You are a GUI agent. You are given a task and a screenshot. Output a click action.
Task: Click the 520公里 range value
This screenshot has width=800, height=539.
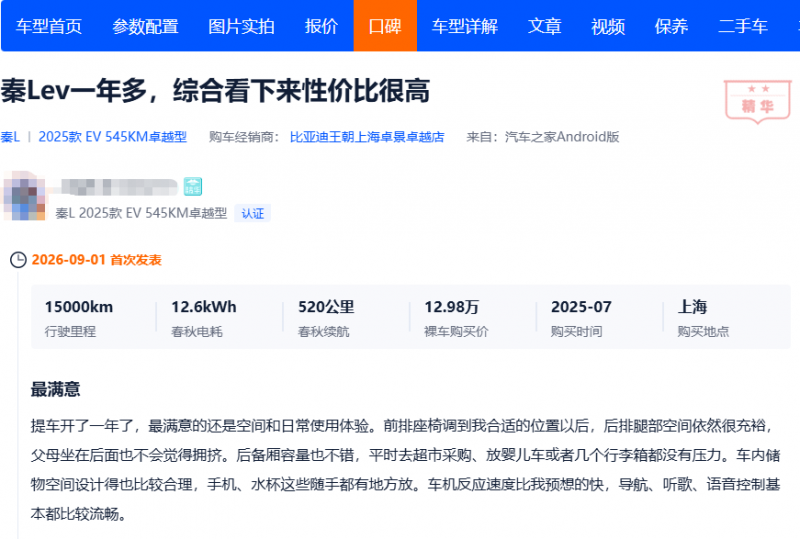pyautogui.click(x=327, y=307)
